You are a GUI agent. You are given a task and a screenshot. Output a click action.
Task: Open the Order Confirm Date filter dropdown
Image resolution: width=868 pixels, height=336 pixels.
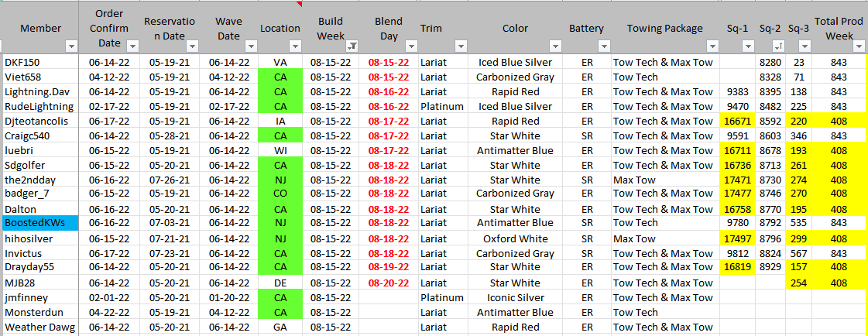tap(134, 46)
